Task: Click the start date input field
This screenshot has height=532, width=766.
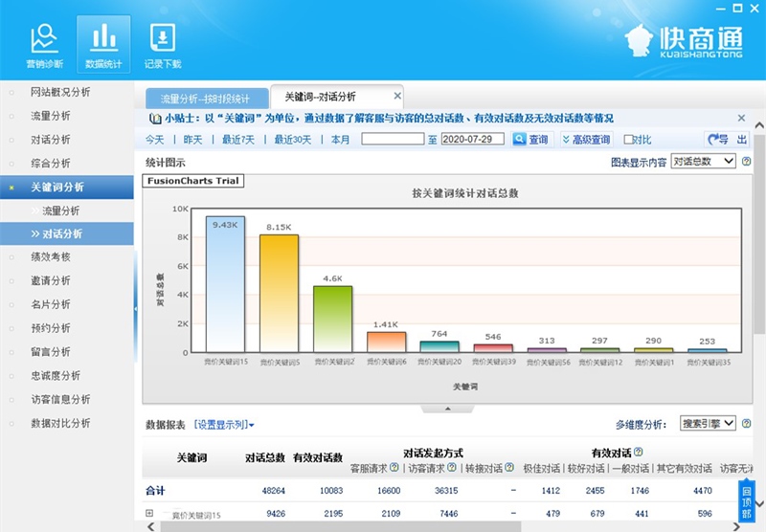Action: tap(393, 140)
